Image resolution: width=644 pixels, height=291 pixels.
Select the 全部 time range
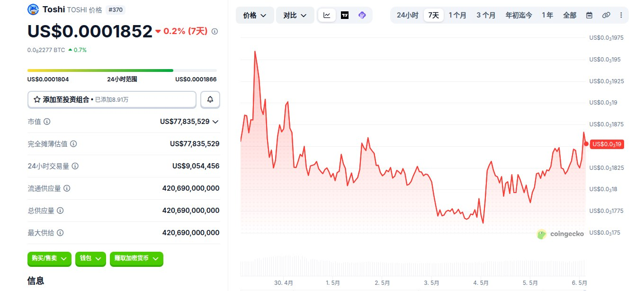(x=570, y=15)
